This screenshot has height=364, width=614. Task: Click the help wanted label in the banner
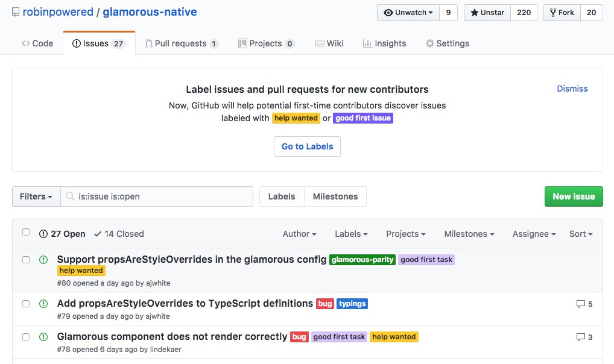coord(296,118)
